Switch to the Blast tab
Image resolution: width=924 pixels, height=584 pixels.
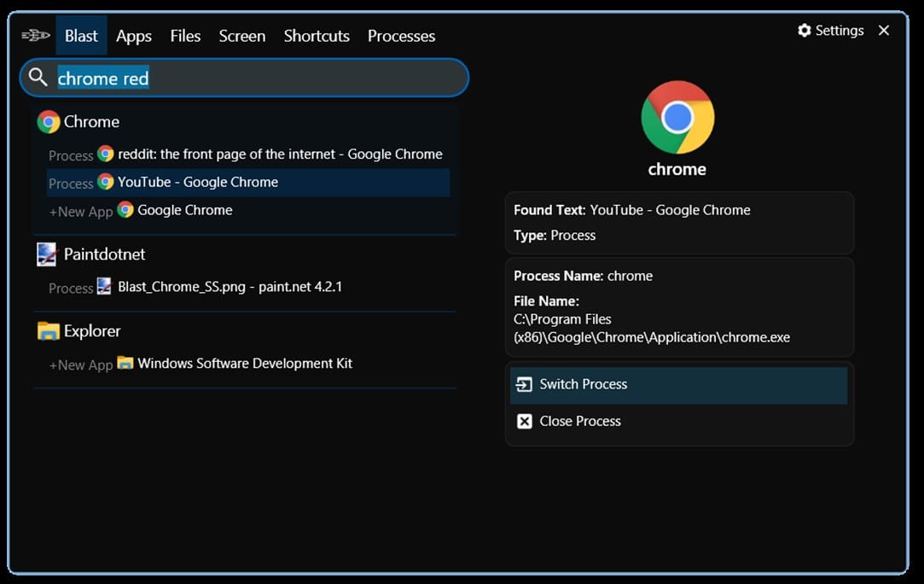81,36
